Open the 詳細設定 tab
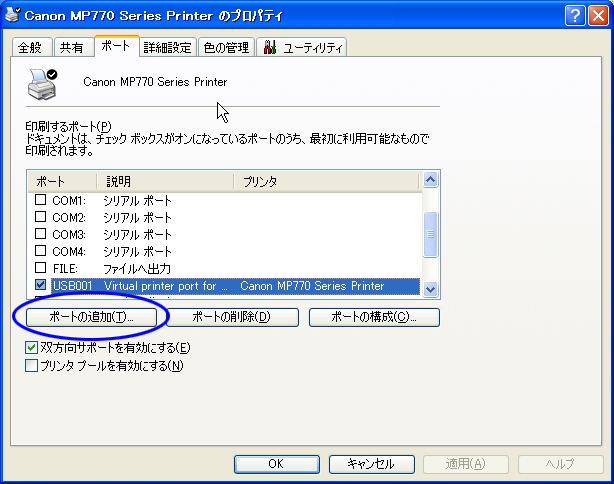 [168, 47]
